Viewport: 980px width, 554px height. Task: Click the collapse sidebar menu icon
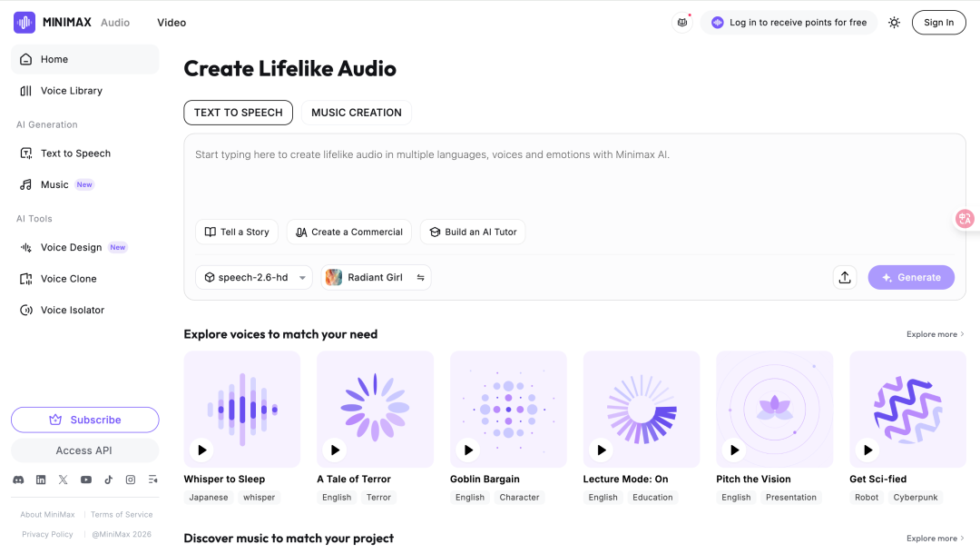(152, 480)
